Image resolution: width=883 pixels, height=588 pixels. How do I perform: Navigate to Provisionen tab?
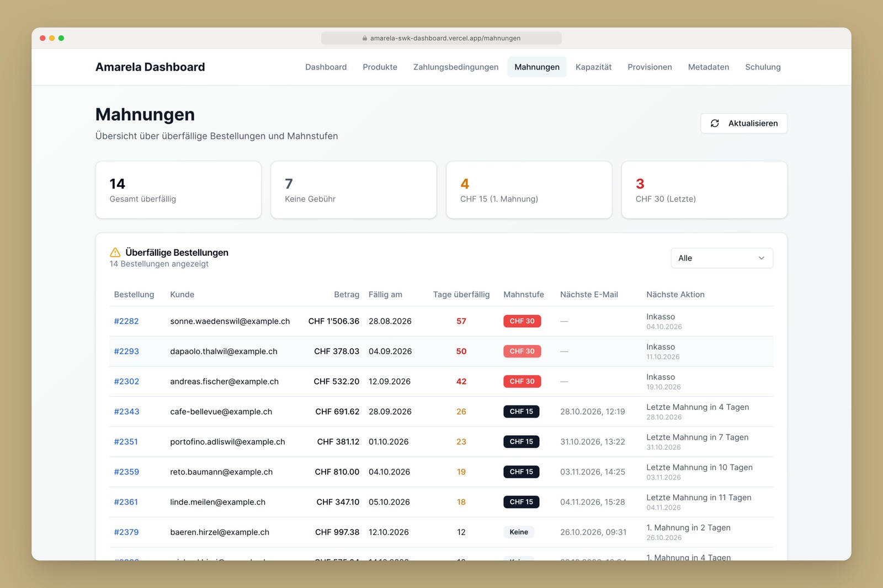(650, 67)
